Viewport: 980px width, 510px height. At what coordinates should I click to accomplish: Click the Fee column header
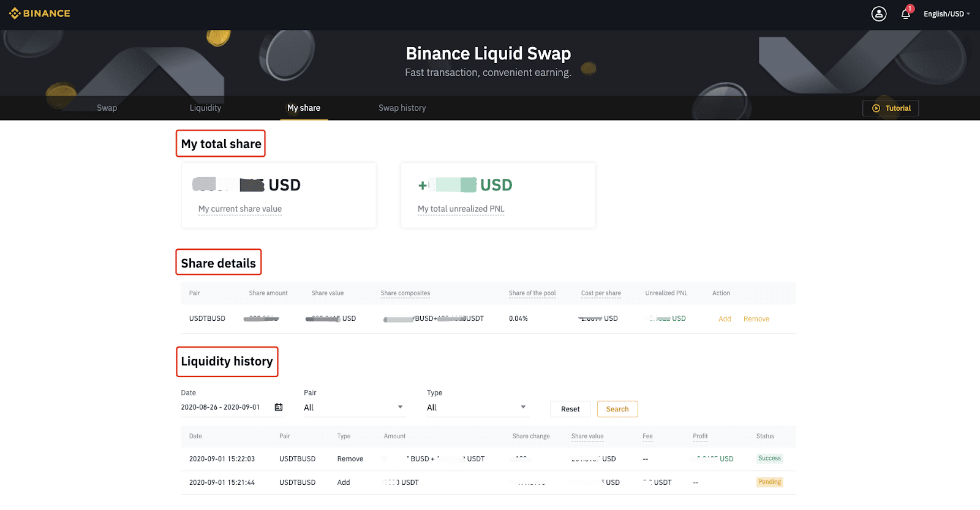[647, 437]
